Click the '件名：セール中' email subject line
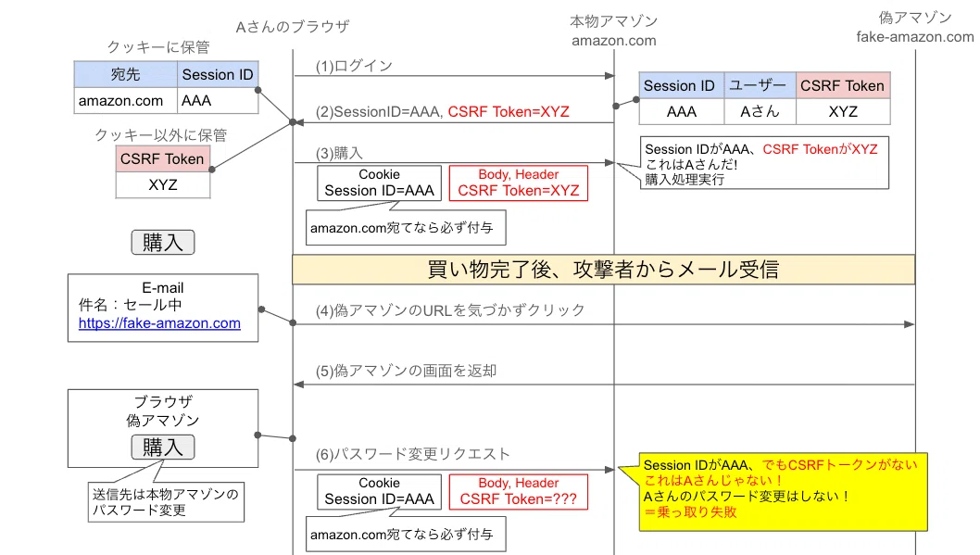980x555 pixels. (130, 305)
